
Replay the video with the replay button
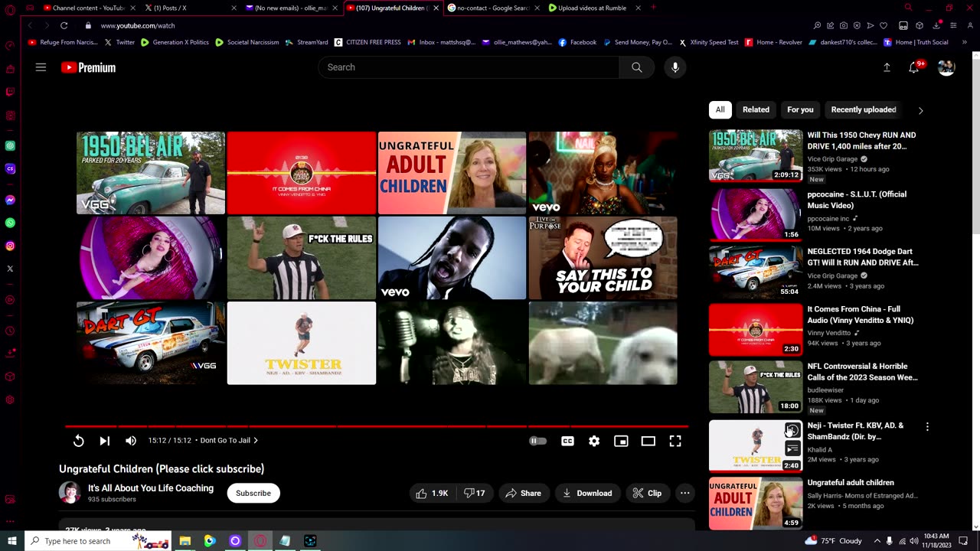78,441
